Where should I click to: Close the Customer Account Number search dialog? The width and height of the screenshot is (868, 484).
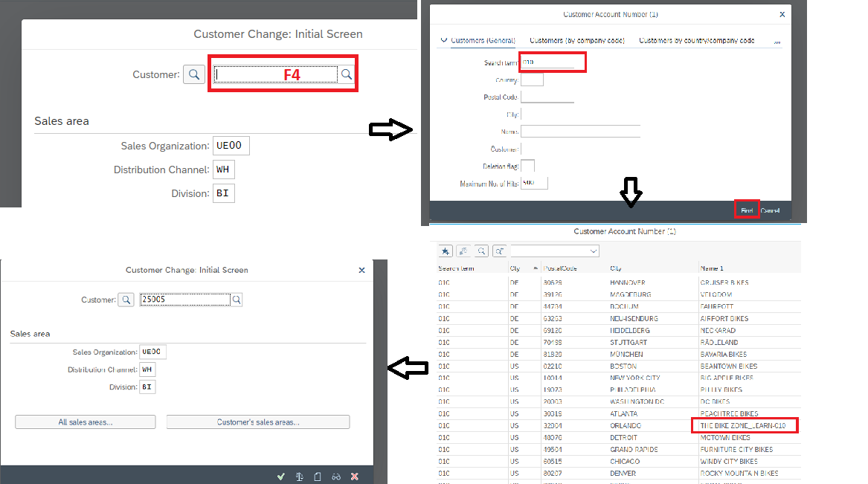(x=782, y=14)
